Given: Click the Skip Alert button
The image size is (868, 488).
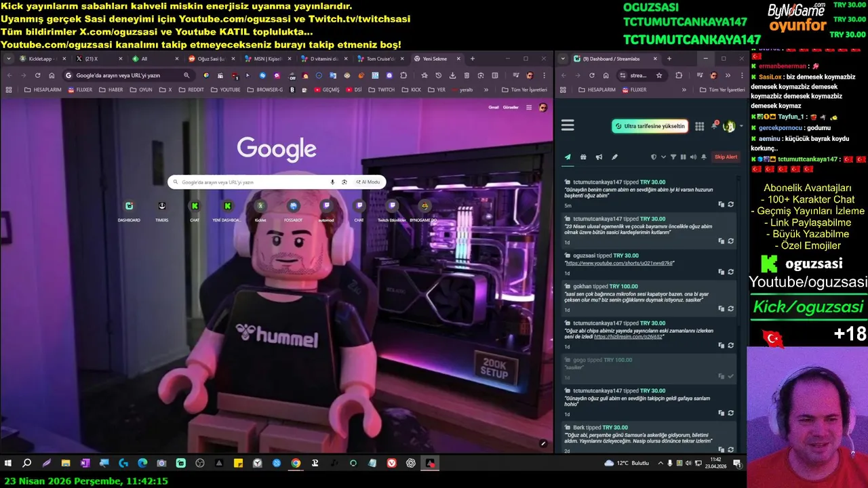Looking at the screenshot, I should click(726, 157).
